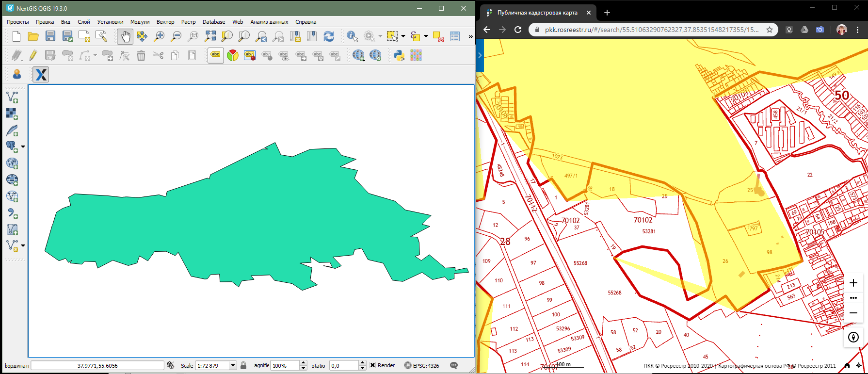
Task: Click the Add PostGIS layer elephant icon
Action: pyautogui.click(x=11, y=146)
